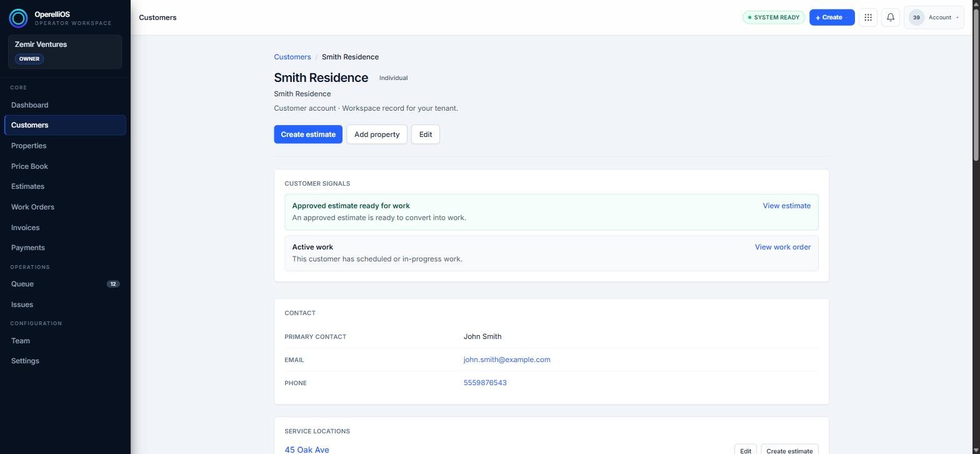980x454 pixels.
Task: Open Invoices in the sidebar
Action: pyautogui.click(x=65, y=228)
